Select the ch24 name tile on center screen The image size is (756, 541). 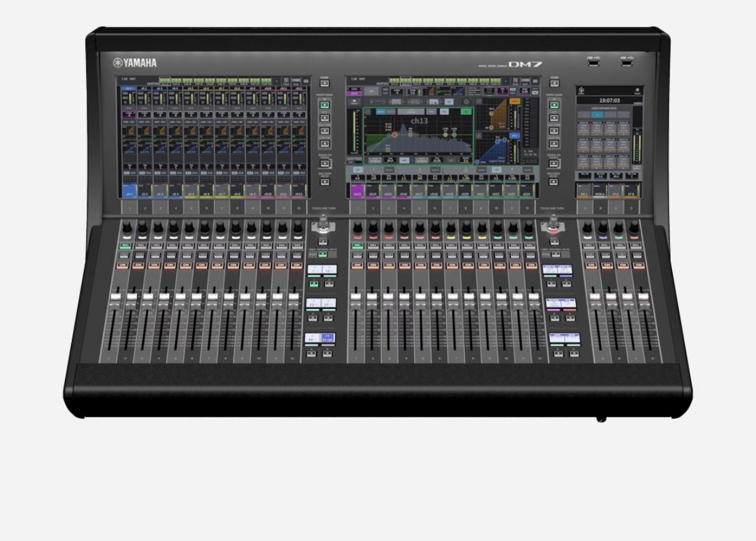527,191
